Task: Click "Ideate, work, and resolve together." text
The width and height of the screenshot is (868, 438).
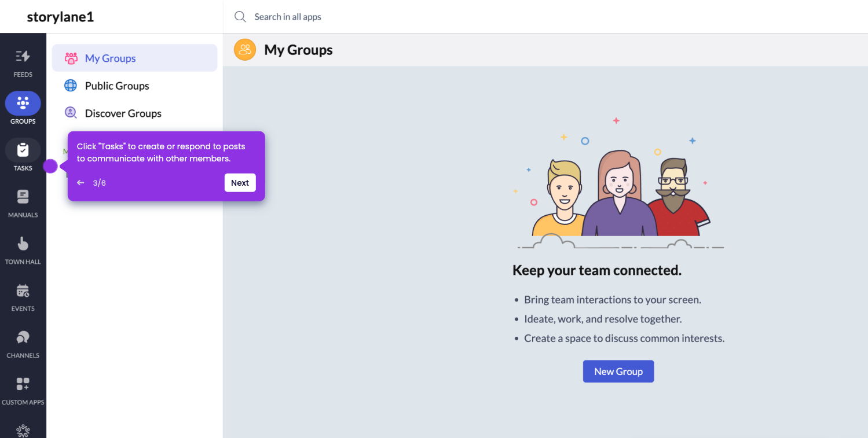Action: (603, 319)
